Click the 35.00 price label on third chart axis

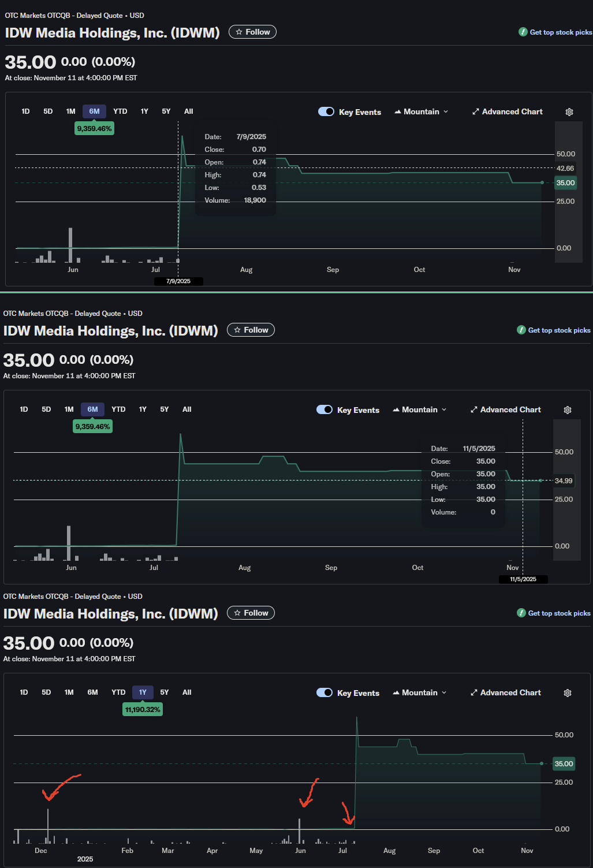click(x=564, y=764)
